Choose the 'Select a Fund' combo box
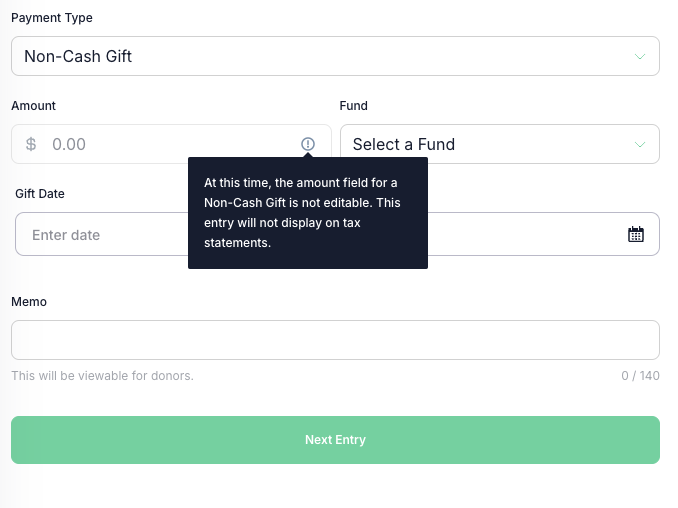This screenshot has height=508, width=678. [500, 144]
